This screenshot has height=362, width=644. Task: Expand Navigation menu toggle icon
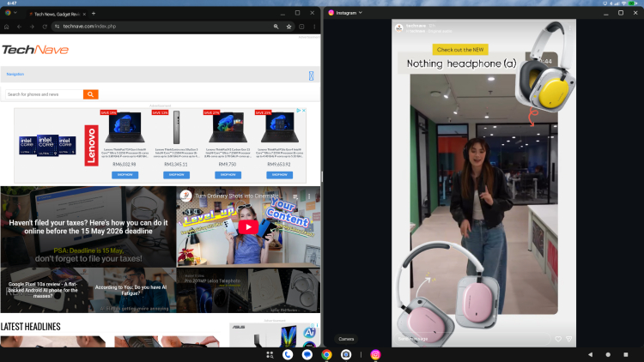(x=312, y=75)
